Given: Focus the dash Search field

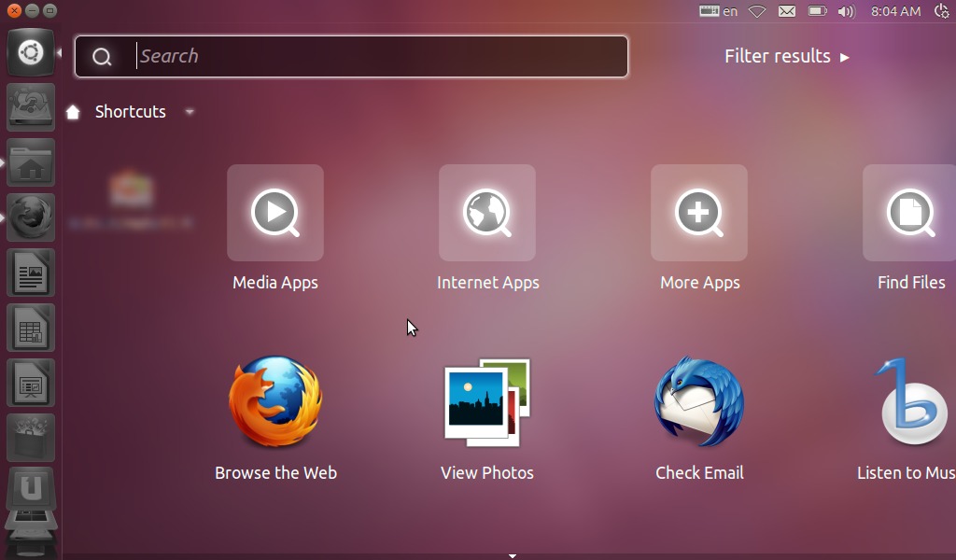Looking at the screenshot, I should point(351,57).
